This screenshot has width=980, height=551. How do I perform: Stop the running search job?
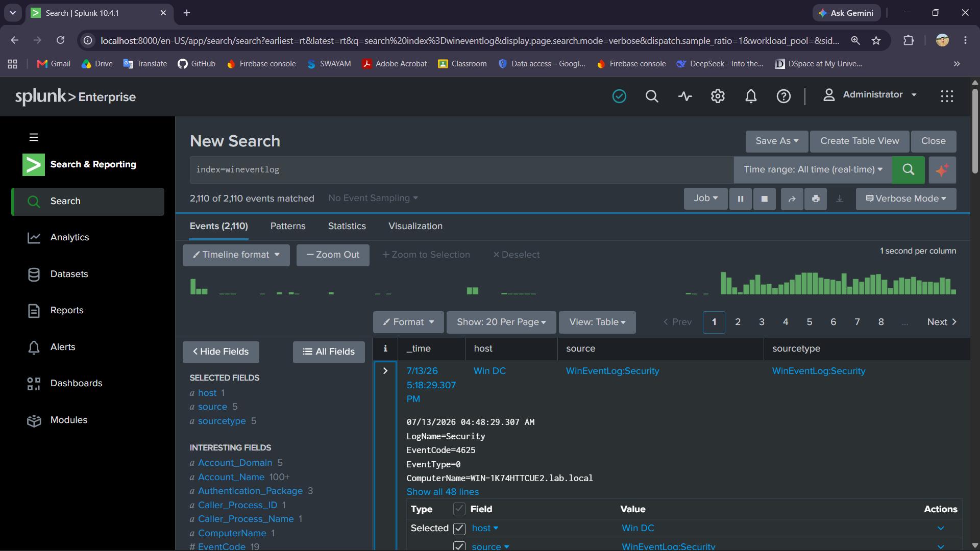(x=764, y=199)
